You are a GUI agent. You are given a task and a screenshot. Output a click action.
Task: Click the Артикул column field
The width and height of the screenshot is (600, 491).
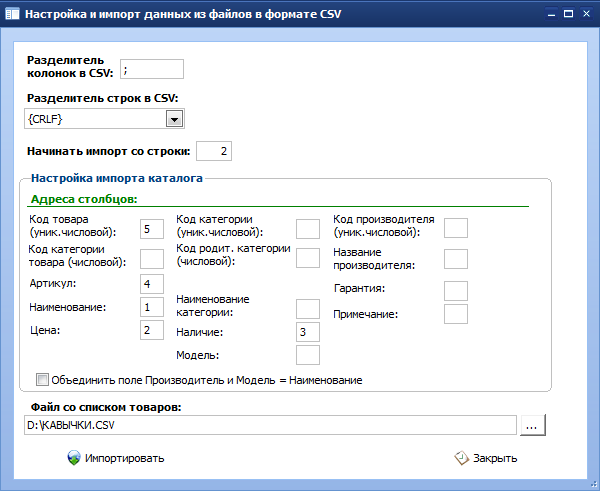click(x=152, y=284)
